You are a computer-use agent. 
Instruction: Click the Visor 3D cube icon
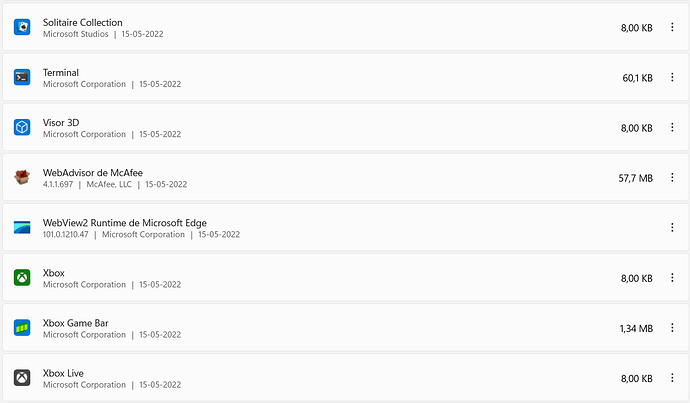click(x=22, y=128)
